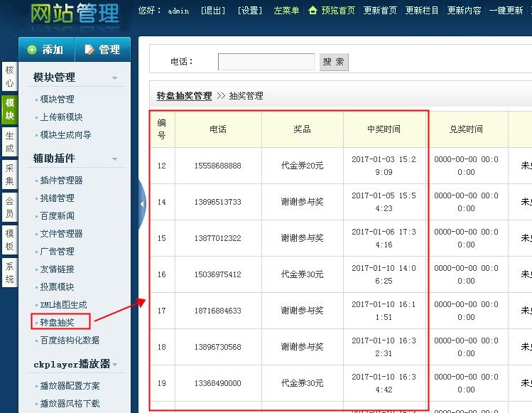Select the 采集 vertical tab
The image size is (532, 413).
pos(9,174)
